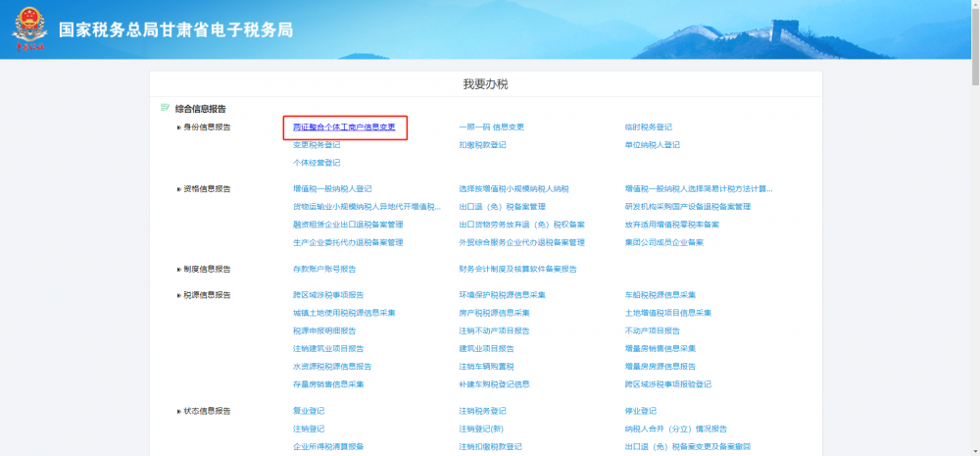Click the 综合信息报告 list icon
This screenshot has height=456, width=980.
[x=165, y=108]
